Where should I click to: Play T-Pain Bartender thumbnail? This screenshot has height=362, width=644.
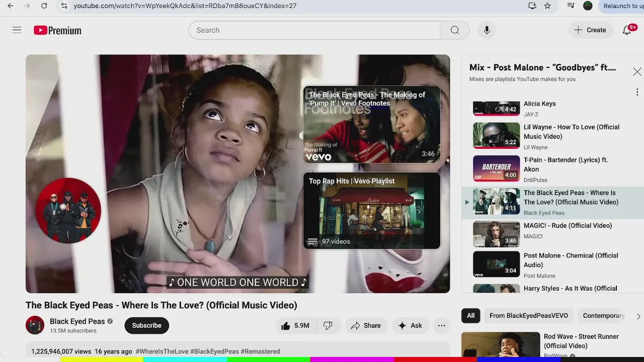(x=496, y=168)
